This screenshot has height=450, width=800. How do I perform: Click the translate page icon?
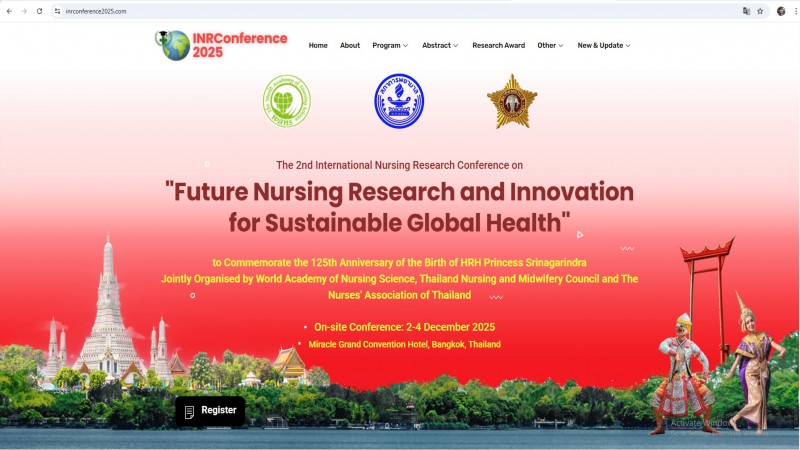(746, 11)
